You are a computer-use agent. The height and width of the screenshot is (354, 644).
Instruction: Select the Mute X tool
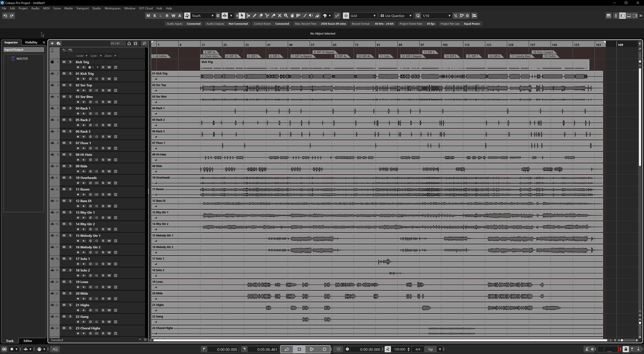tap(280, 16)
